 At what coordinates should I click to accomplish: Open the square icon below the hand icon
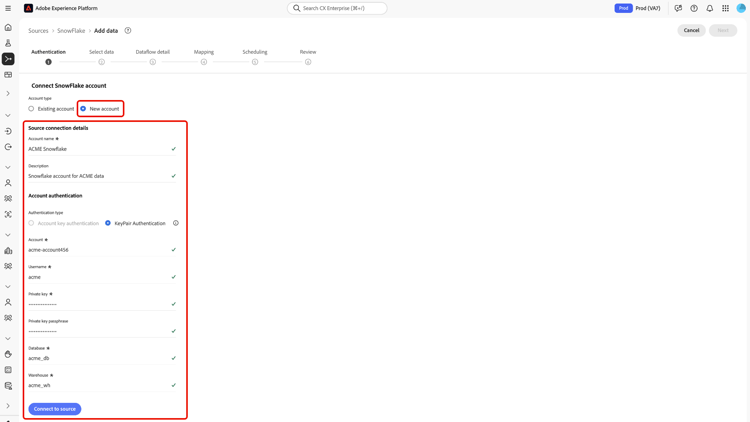click(8, 370)
